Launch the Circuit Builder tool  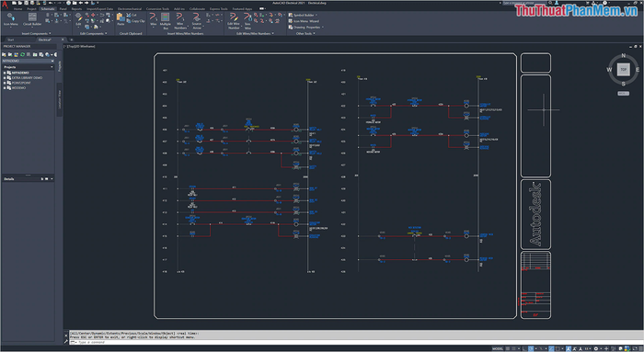(32, 19)
